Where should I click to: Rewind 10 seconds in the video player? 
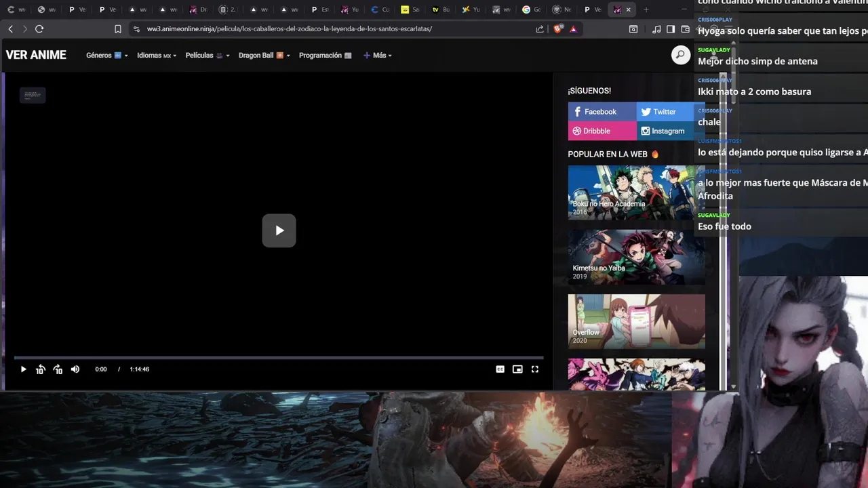[41, 369]
